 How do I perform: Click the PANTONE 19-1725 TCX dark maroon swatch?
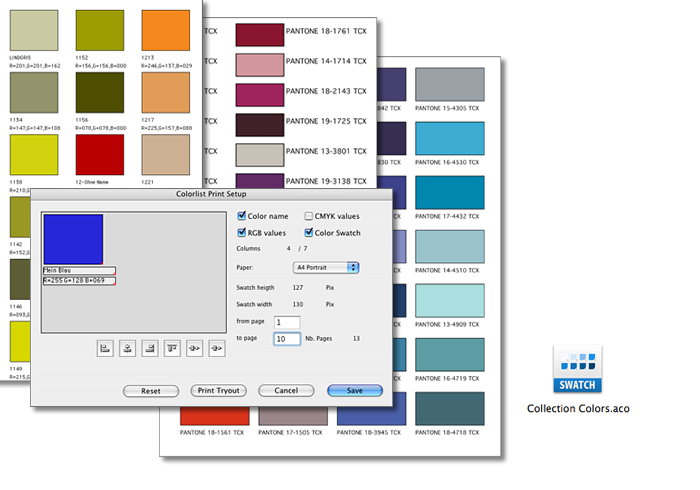pyautogui.click(x=260, y=125)
